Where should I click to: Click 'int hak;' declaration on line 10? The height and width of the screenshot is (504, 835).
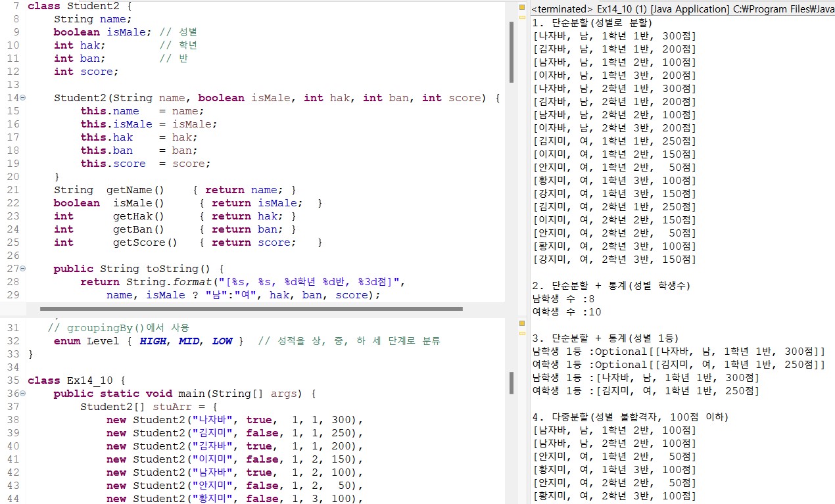tap(80, 45)
